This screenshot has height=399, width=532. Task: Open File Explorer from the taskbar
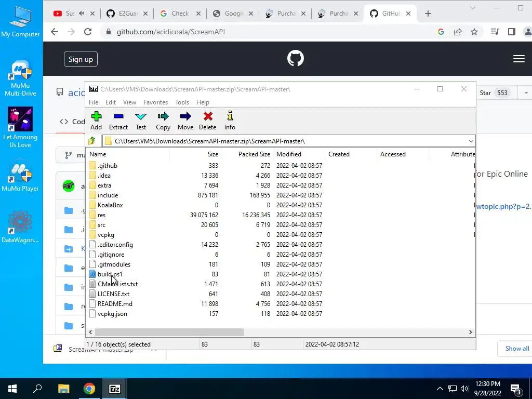[63, 389]
